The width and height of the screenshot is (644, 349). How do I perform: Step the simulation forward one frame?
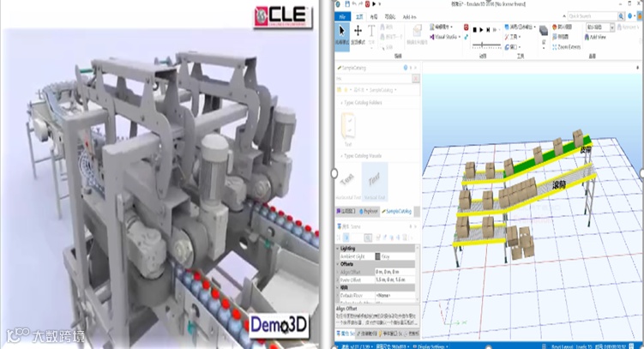pos(488,30)
